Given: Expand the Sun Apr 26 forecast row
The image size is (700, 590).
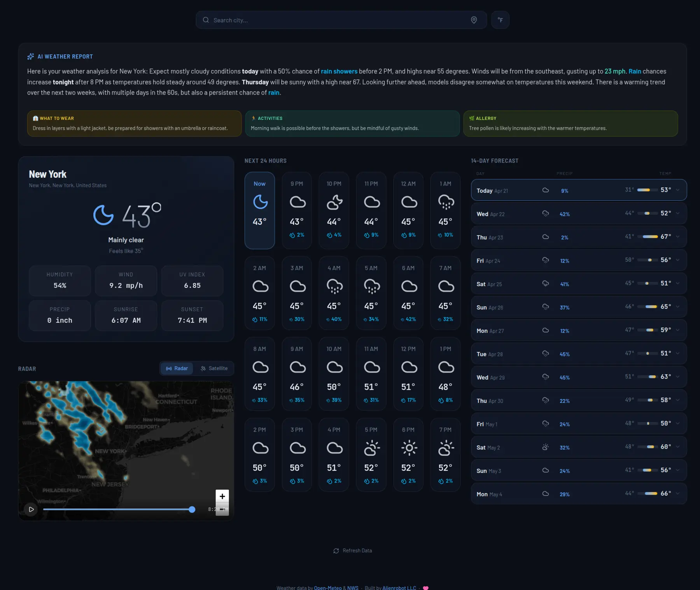Looking at the screenshot, I should (x=579, y=307).
